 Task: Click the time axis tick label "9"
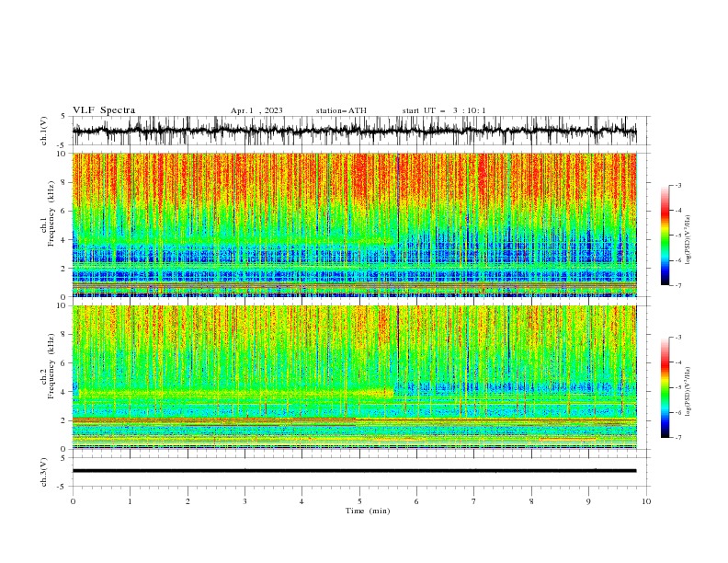coord(588,501)
